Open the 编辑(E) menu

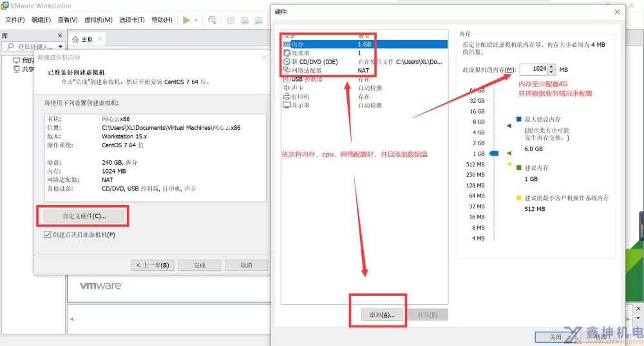pos(41,20)
